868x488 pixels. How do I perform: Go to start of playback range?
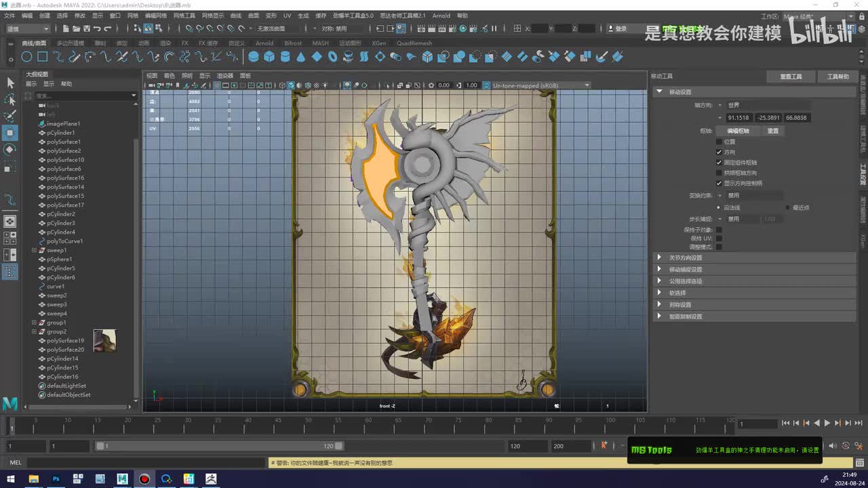[x=786, y=423]
